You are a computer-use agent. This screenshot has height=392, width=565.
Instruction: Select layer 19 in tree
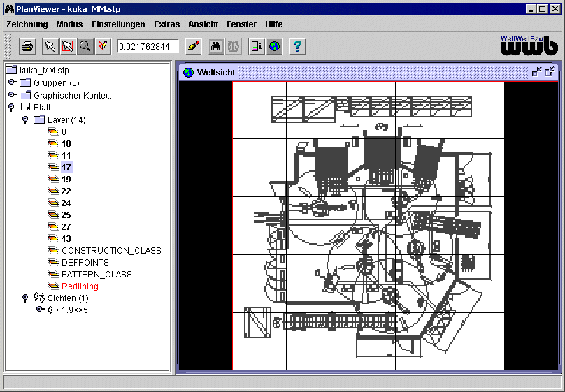(66, 180)
